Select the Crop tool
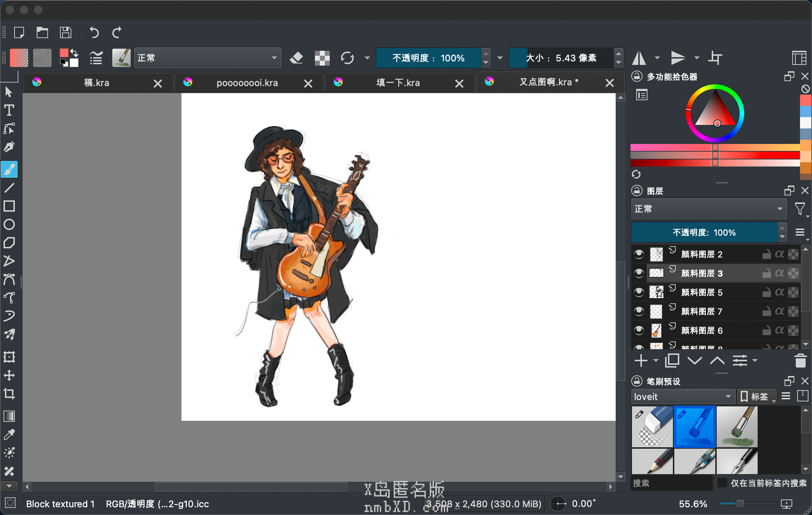This screenshot has height=515, width=812. [x=9, y=393]
